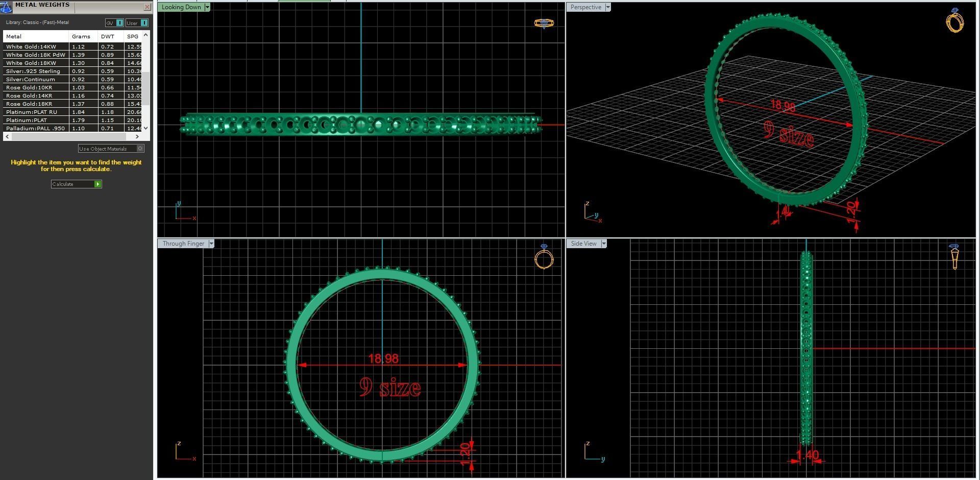Open the Perspective viewport dropdown arrow
This screenshot has width=980, height=480.
point(607,7)
